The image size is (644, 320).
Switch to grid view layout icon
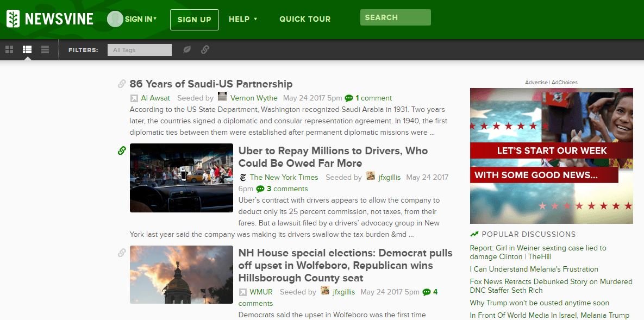point(9,49)
